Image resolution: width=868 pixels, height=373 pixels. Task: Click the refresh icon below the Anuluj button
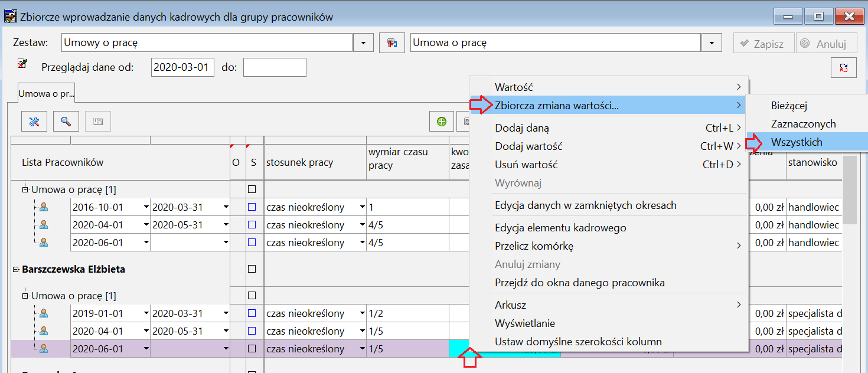pos(843,67)
